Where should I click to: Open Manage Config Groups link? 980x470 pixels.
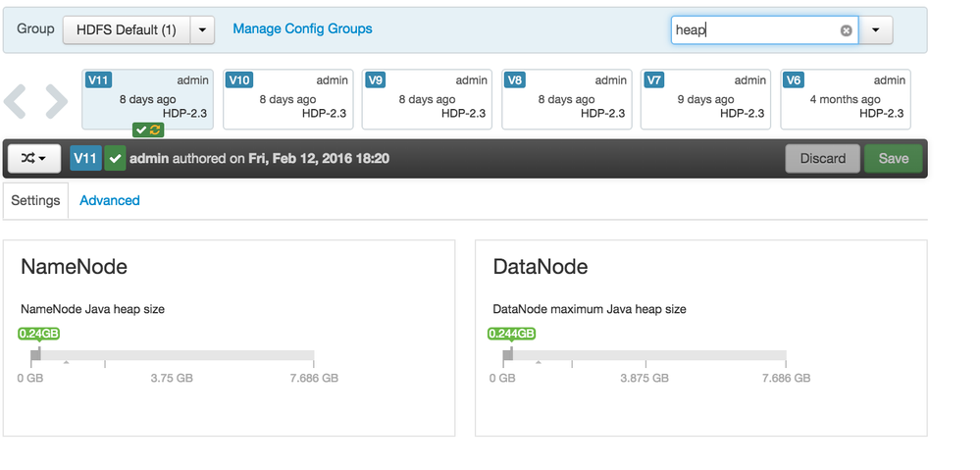pos(302,28)
